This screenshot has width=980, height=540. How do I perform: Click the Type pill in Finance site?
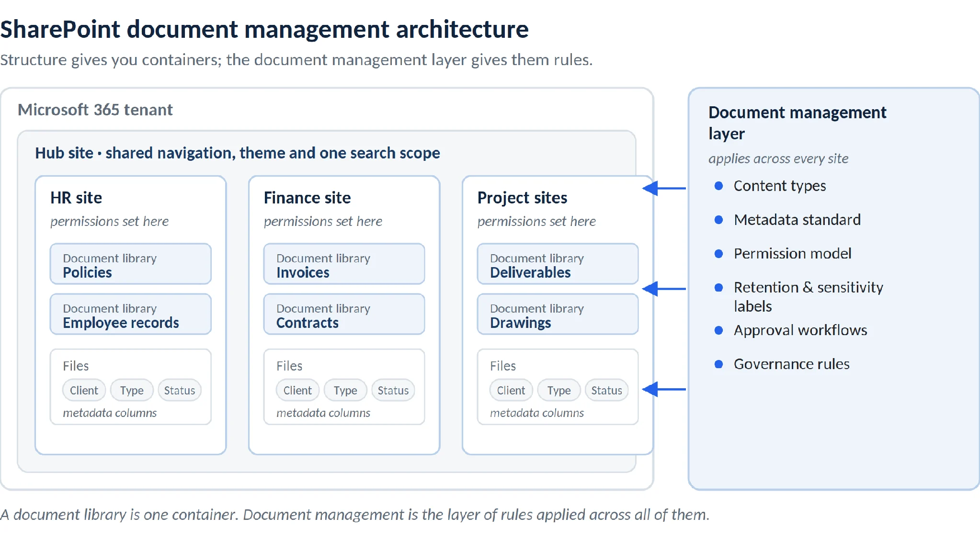tap(345, 390)
